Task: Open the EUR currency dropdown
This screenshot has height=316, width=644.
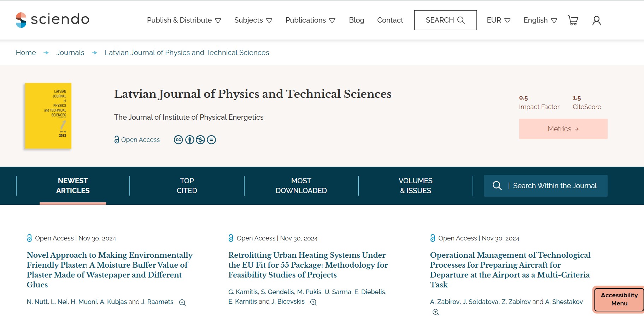Action: (498, 20)
